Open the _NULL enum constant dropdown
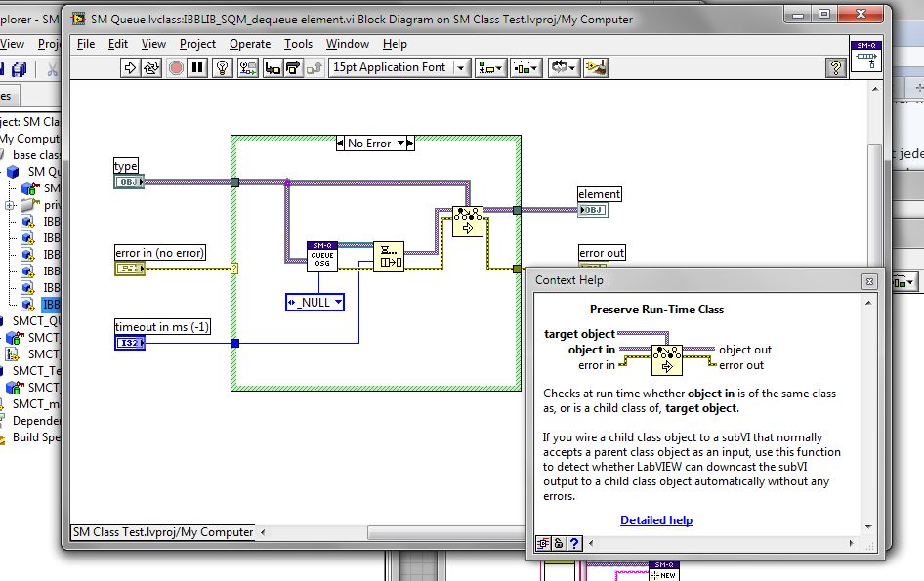The height and width of the screenshot is (581, 924). [x=338, y=303]
